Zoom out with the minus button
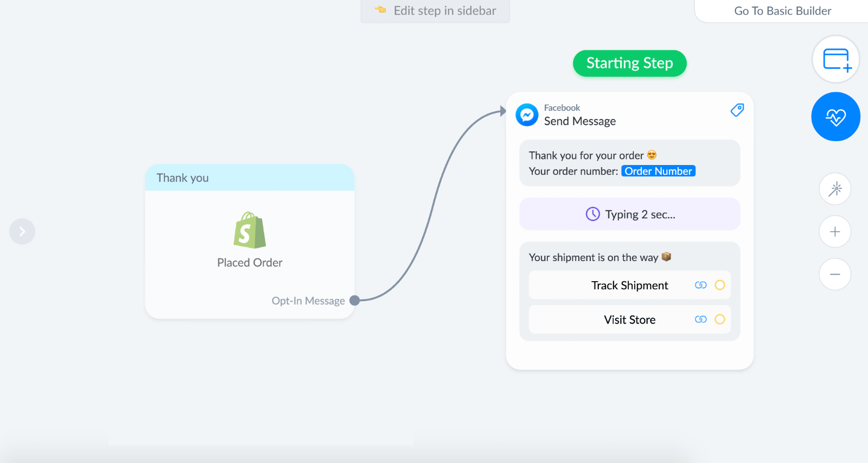The height and width of the screenshot is (463, 868). click(x=835, y=274)
